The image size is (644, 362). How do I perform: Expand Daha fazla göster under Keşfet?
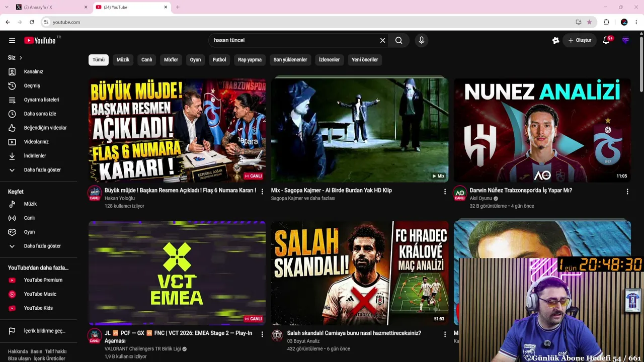click(x=42, y=246)
